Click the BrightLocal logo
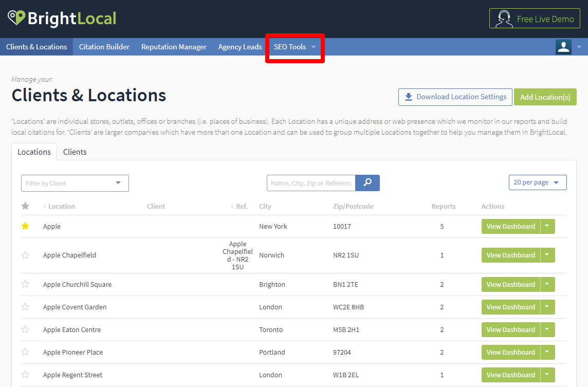This screenshot has width=588, height=387. (x=62, y=19)
